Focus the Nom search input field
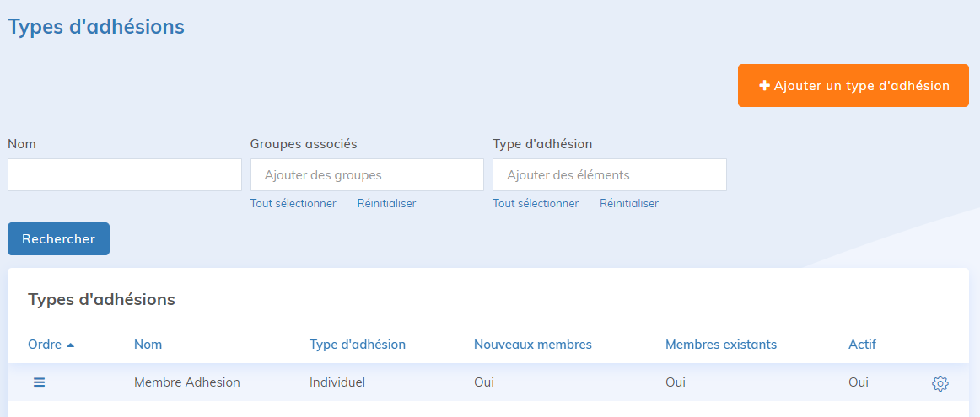Screen dimensions: 980x417 tap(125, 175)
